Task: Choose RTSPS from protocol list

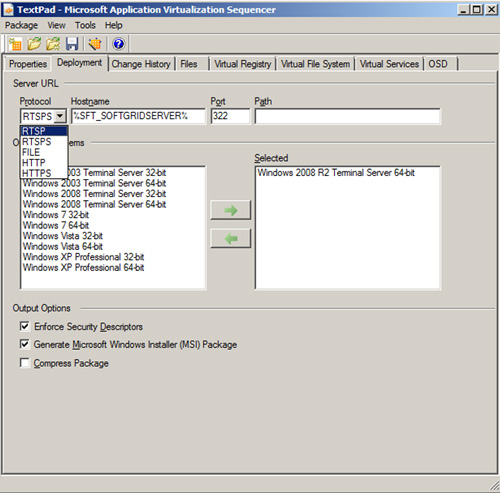Action: pyautogui.click(x=44, y=141)
